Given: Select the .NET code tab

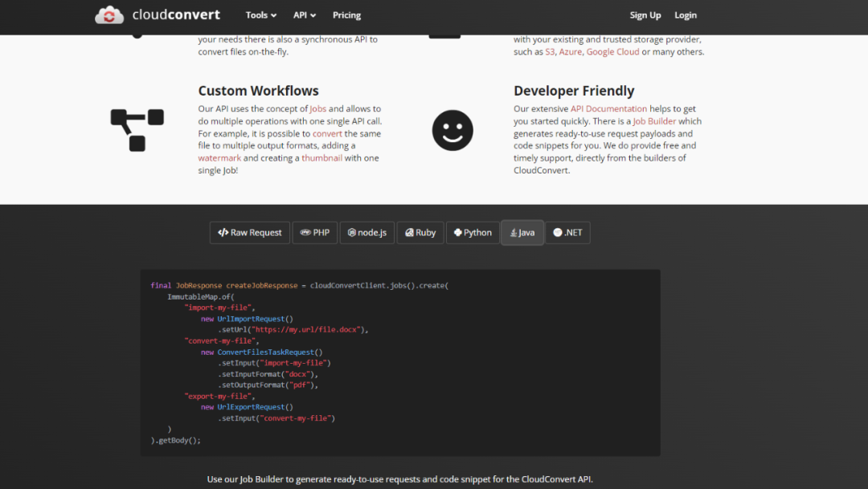Looking at the screenshot, I should click(x=567, y=232).
